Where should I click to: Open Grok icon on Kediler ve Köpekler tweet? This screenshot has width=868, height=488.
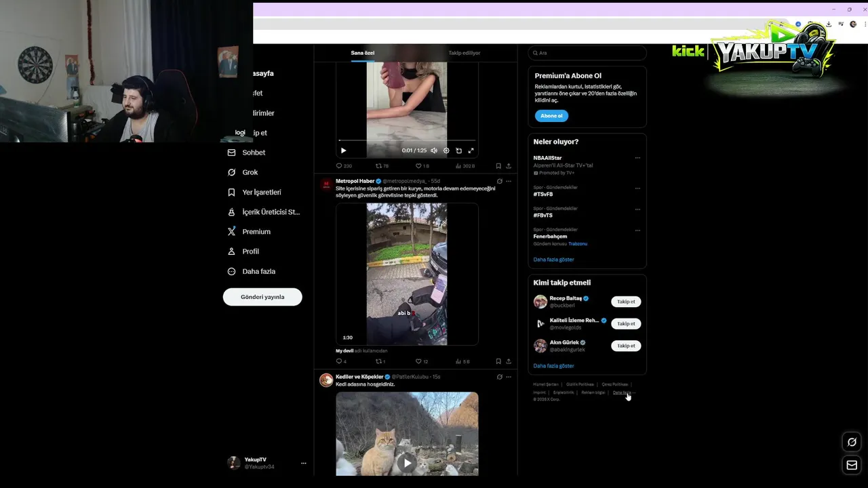tap(500, 377)
